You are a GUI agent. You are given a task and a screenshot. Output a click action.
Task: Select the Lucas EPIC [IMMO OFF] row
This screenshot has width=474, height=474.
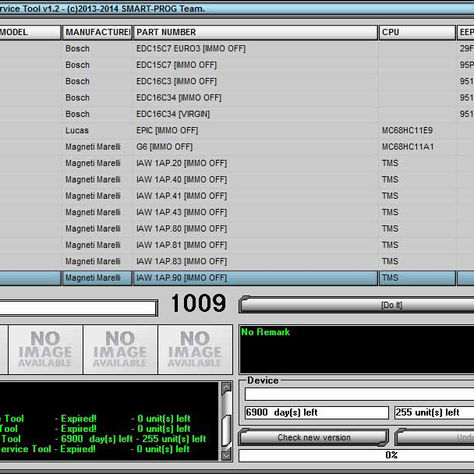(x=237, y=130)
